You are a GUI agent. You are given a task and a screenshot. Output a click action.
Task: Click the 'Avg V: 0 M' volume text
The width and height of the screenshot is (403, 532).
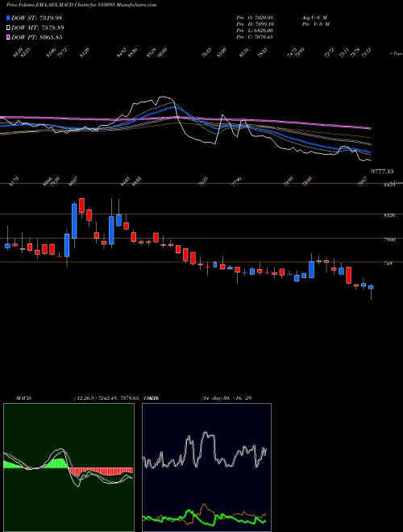coord(314,17)
